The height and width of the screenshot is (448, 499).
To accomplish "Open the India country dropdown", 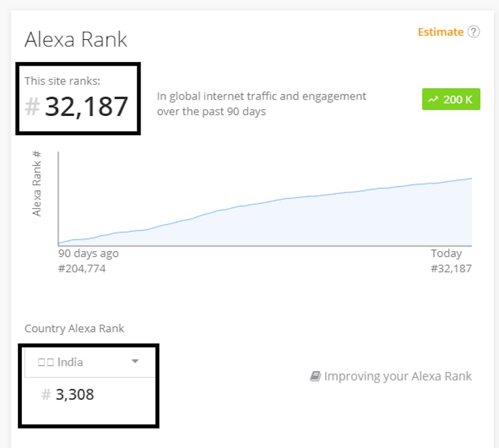I will click(90, 362).
